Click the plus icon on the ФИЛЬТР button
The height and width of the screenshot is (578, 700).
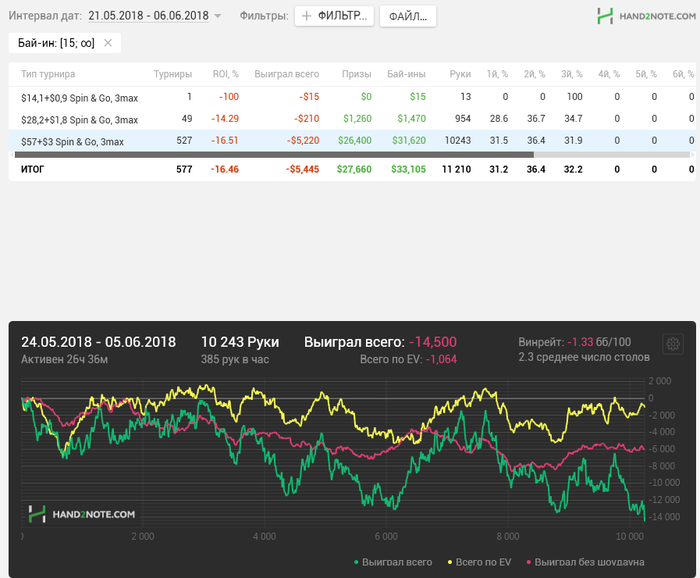click(307, 16)
